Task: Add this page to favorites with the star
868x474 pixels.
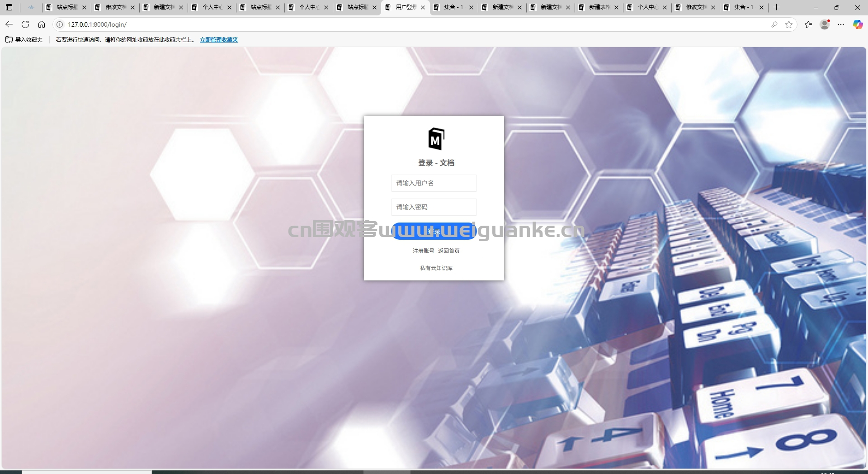Action: pyautogui.click(x=789, y=24)
